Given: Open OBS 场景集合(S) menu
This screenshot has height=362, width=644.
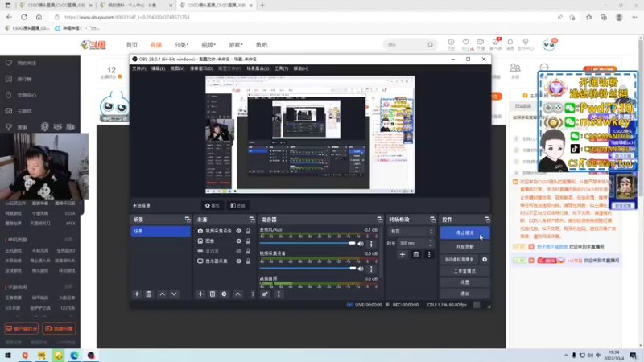Looking at the screenshot, I should pyautogui.click(x=258, y=68).
